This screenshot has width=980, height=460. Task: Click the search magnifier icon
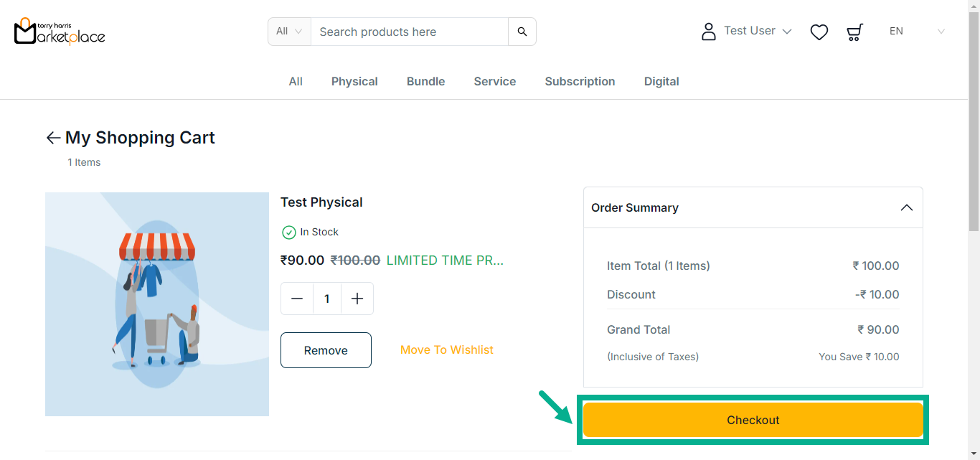(522, 32)
